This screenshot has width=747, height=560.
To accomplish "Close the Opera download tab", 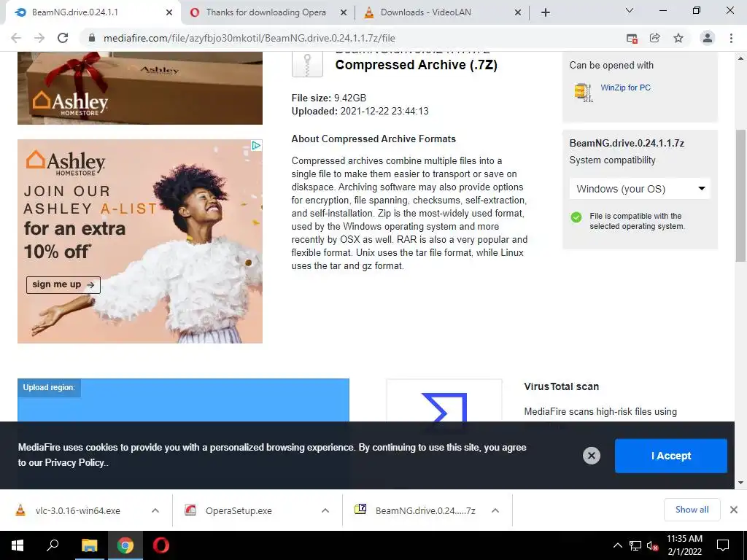I will click(344, 12).
